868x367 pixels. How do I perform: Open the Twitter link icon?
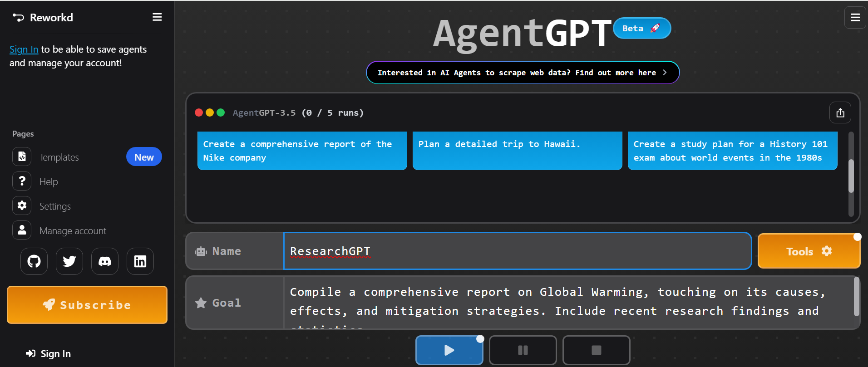69,261
